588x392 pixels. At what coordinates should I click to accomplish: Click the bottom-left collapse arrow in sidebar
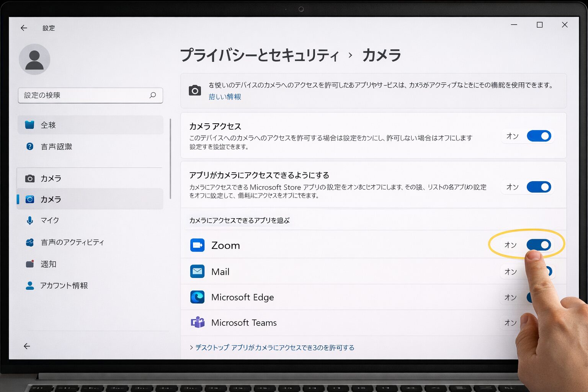tap(27, 346)
